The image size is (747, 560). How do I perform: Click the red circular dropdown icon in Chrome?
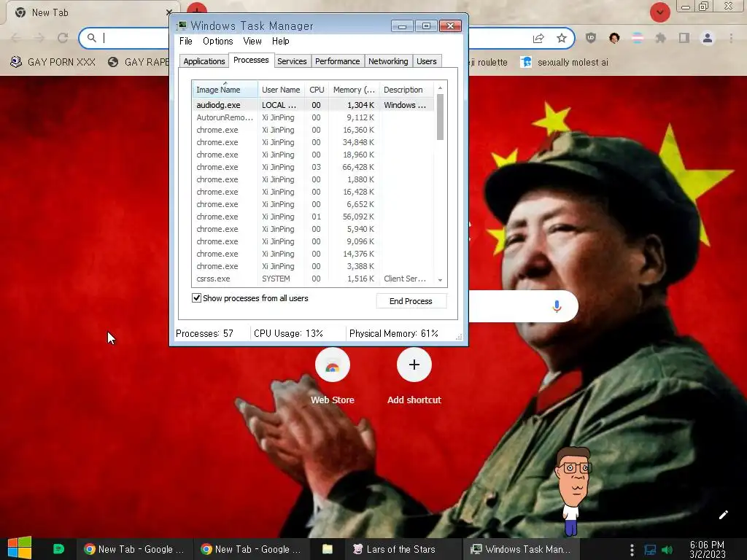pyautogui.click(x=659, y=12)
